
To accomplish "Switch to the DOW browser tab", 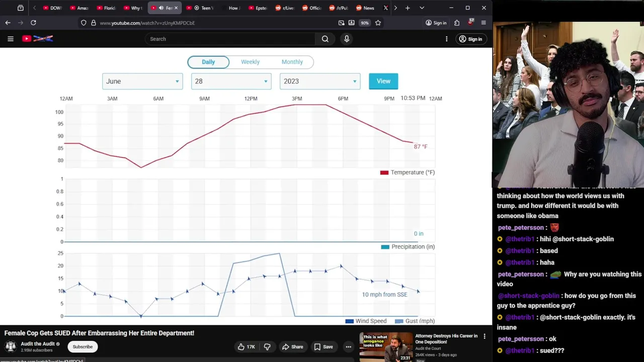I will [52, 8].
